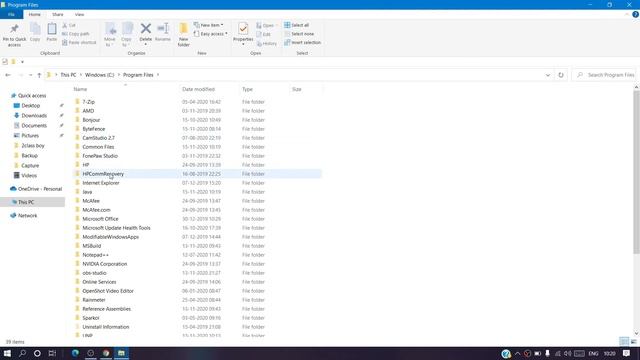Switch to the View ribbon tab
Image resolution: width=640 pixels, height=360 pixels.
[79, 14]
